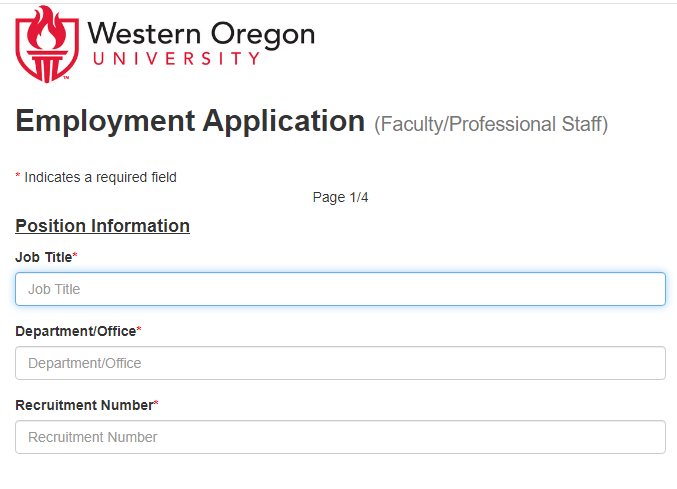This screenshot has width=677, height=489.
Task: Click the red asterisk beside Job Title label
Action: [75, 256]
